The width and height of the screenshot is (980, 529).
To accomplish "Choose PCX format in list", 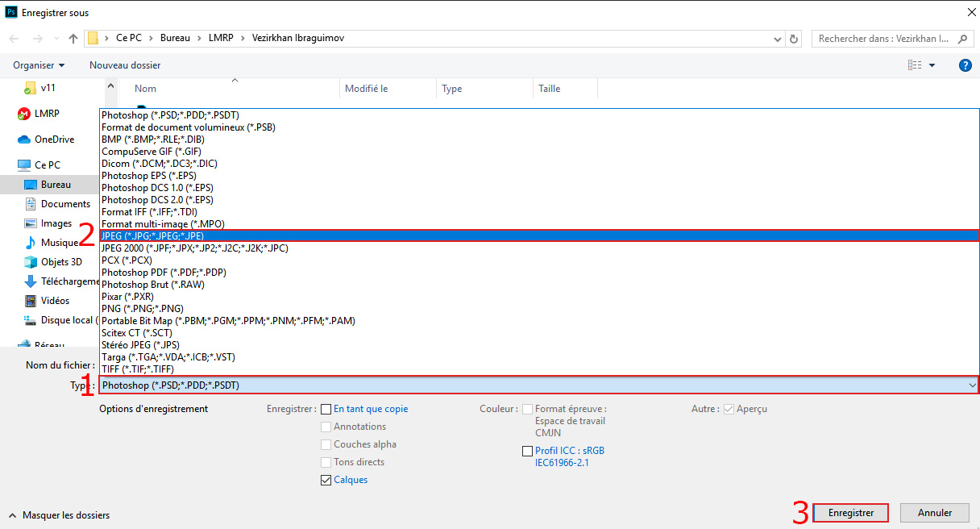I will click(x=538, y=260).
